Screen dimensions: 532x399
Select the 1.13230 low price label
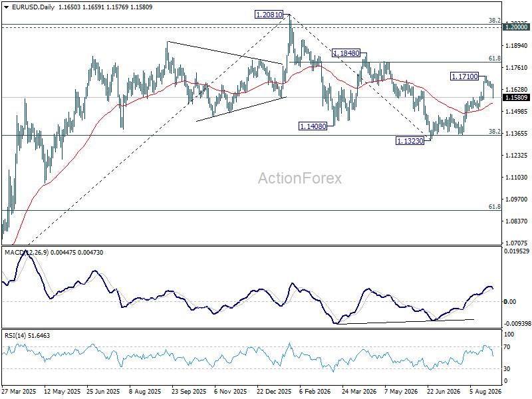click(410, 141)
